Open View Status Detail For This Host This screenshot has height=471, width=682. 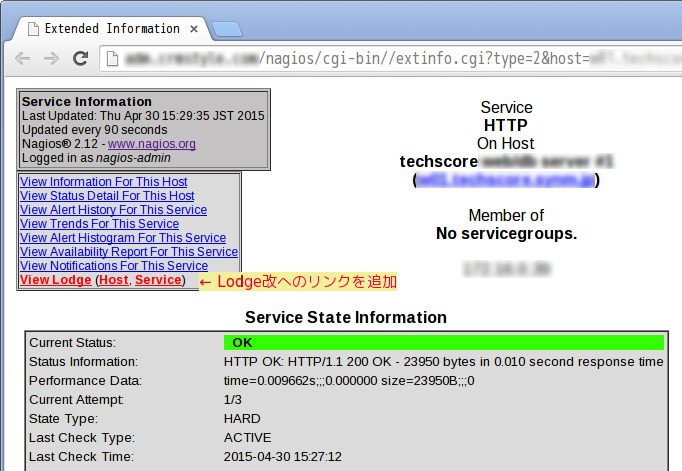[107, 196]
